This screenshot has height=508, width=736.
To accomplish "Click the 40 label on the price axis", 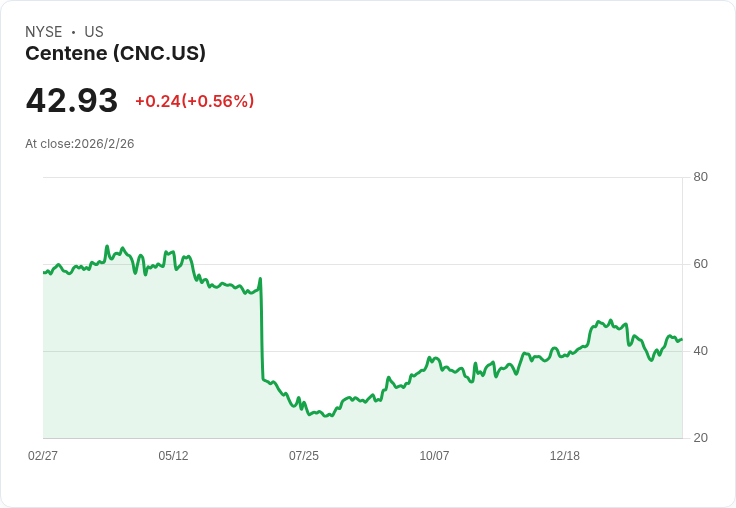I will 700,351.
